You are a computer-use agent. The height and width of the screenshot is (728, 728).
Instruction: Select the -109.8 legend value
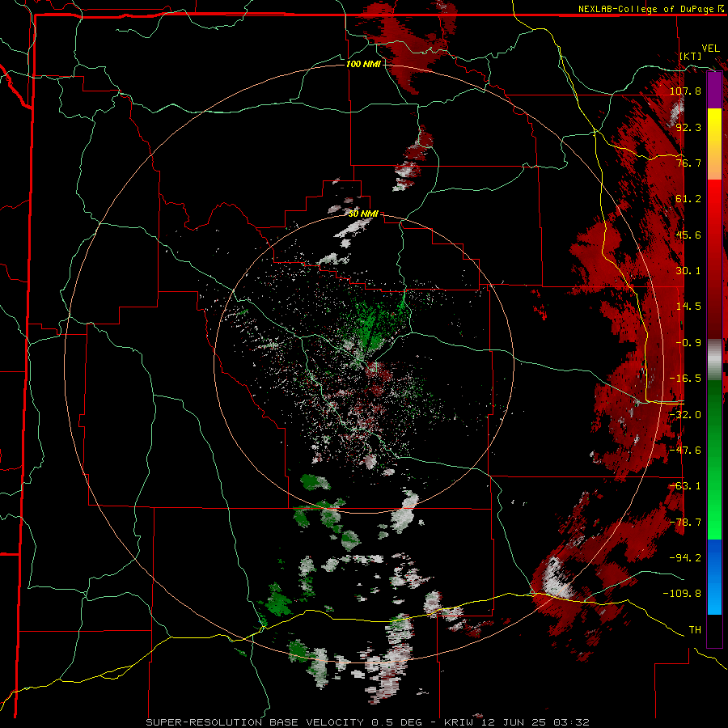pyautogui.click(x=682, y=594)
